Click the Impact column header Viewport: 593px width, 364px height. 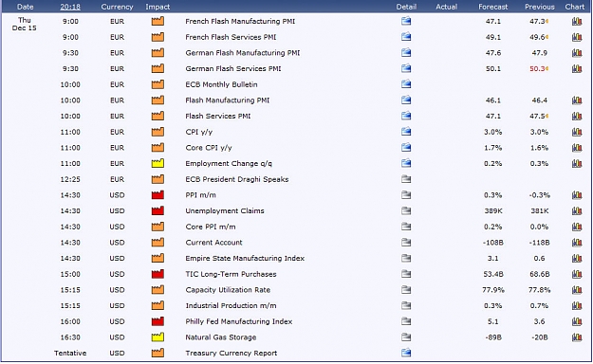point(158,7)
